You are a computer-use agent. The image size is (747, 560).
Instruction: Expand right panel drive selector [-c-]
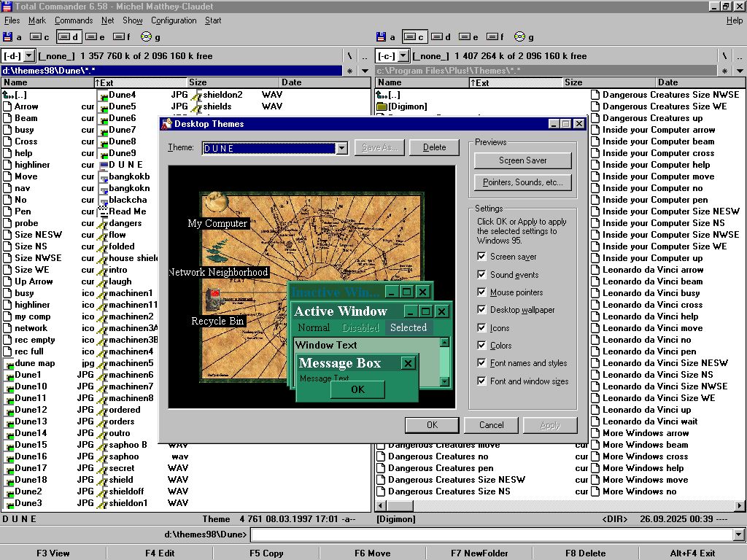point(403,56)
